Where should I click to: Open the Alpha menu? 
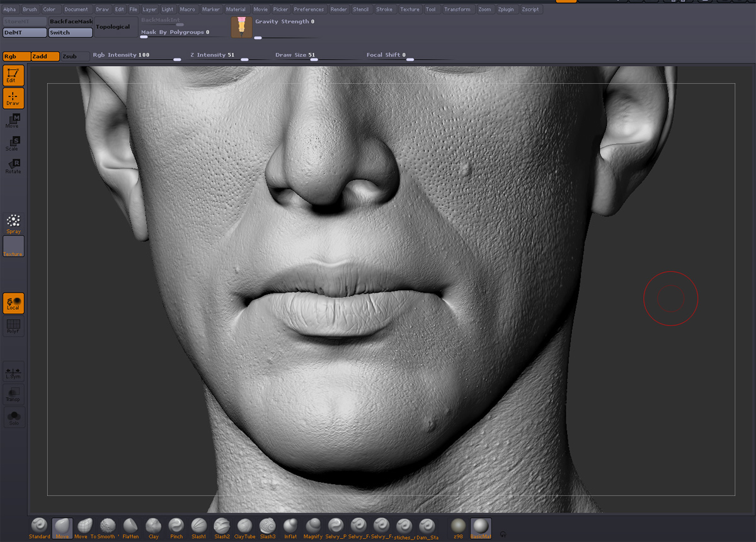(10, 9)
